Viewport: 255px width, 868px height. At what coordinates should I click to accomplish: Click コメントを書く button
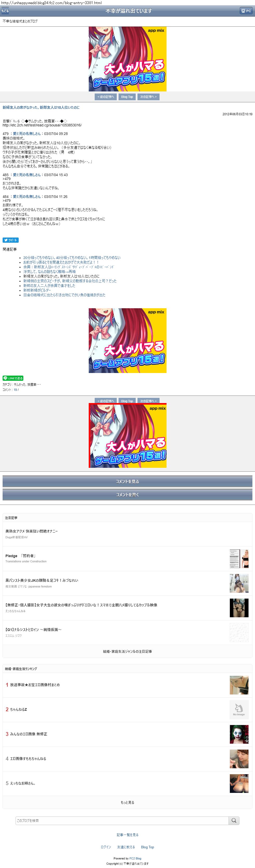128,494
